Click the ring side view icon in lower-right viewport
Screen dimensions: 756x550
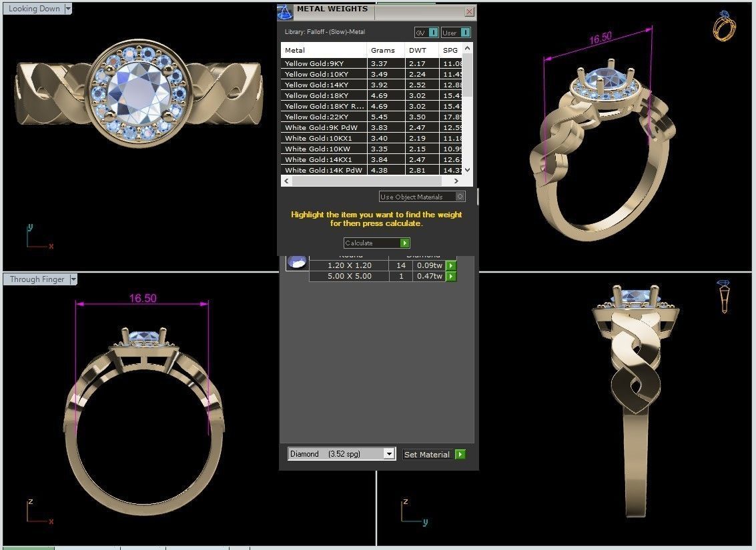(x=724, y=296)
